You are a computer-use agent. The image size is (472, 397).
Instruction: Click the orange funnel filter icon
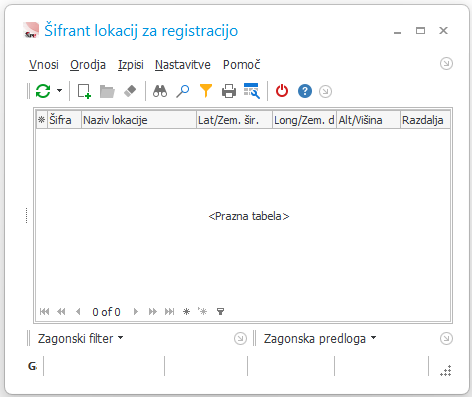click(206, 91)
